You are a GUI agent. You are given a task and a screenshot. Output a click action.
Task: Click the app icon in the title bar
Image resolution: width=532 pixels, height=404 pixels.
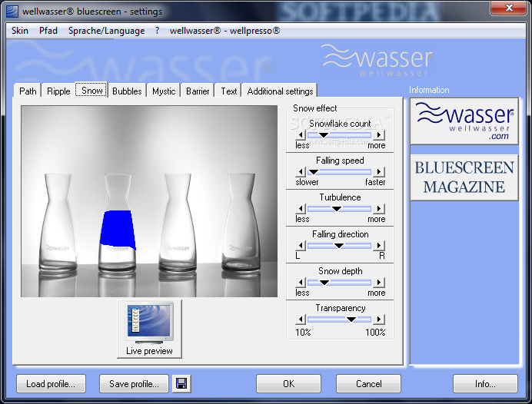coord(12,12)
